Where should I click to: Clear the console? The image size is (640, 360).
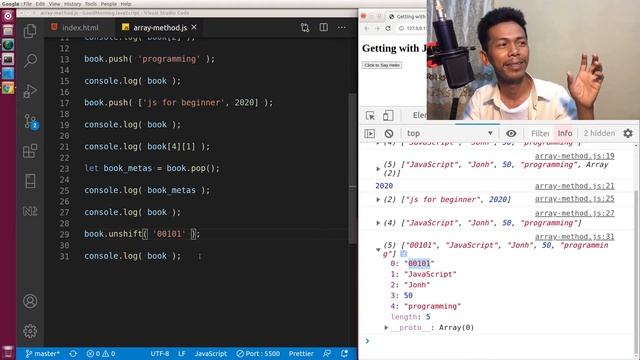(x=389, y=133)
